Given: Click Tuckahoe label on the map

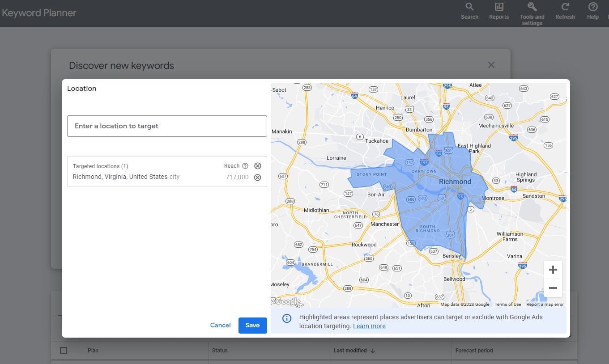Looking at the screenshot, I should [x=377, y=141].
